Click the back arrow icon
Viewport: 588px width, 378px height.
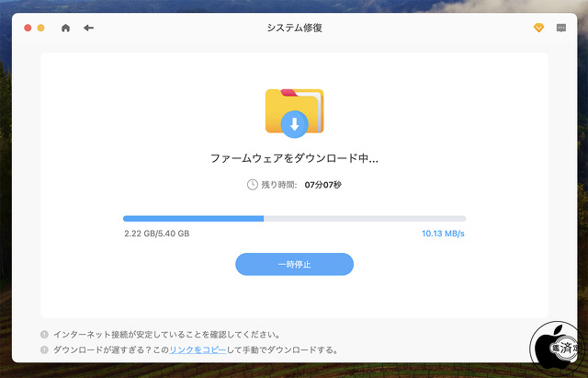[x=88, y=28]
